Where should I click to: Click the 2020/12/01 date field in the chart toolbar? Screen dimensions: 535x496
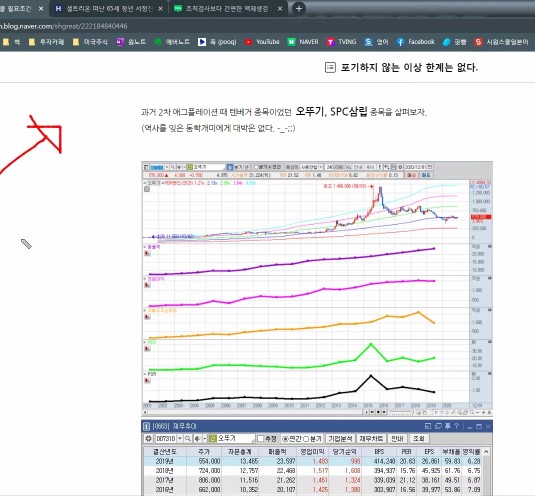[415, 167]
